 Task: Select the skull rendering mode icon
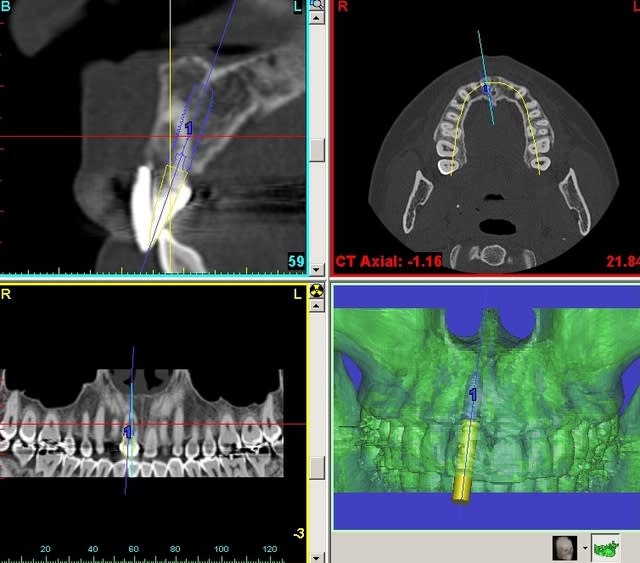point(564,547)
